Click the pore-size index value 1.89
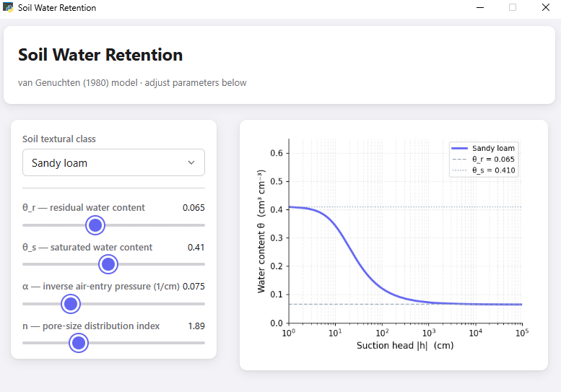This screenshot has height=392, width=561. (x=196, y=326)
